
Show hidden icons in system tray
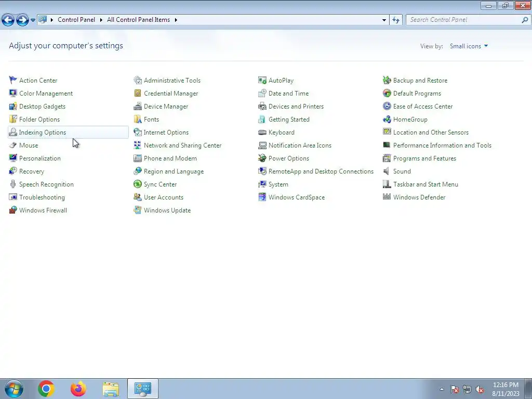442,389
